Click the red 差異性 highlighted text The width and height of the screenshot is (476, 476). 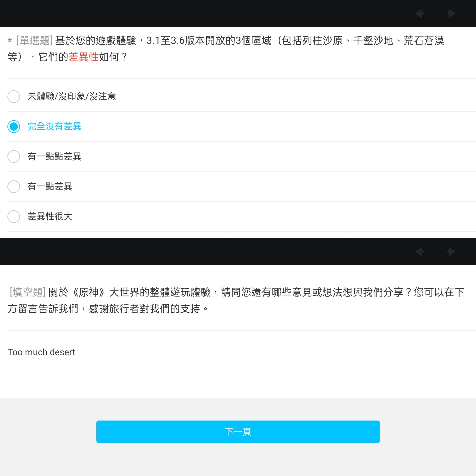click(x=84, y=57)
